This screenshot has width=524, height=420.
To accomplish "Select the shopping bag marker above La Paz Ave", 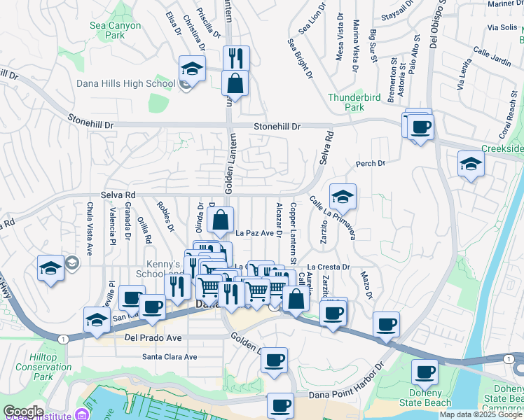I will (x=220, y=220).
